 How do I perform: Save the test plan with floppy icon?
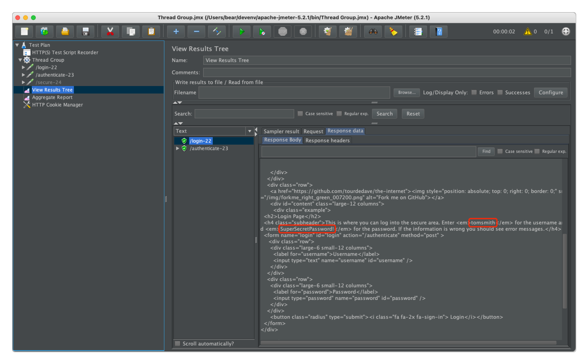(x=85, y=31)
